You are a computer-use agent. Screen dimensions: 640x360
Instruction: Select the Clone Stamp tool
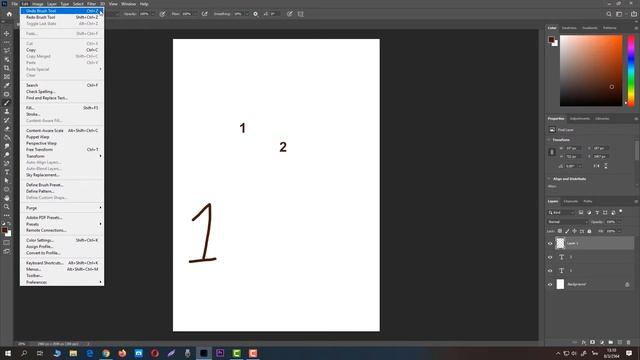pos(7,111)
